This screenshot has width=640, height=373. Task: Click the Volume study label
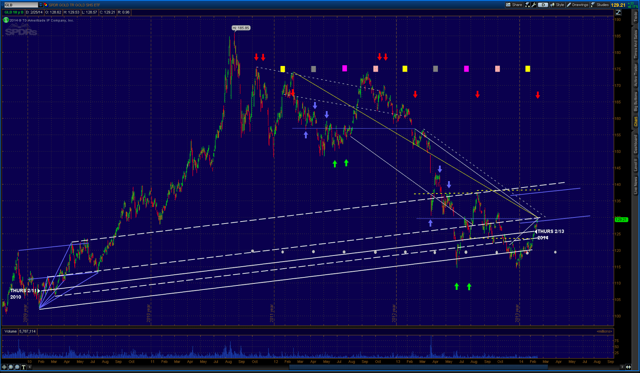click(x=10, y=331)
